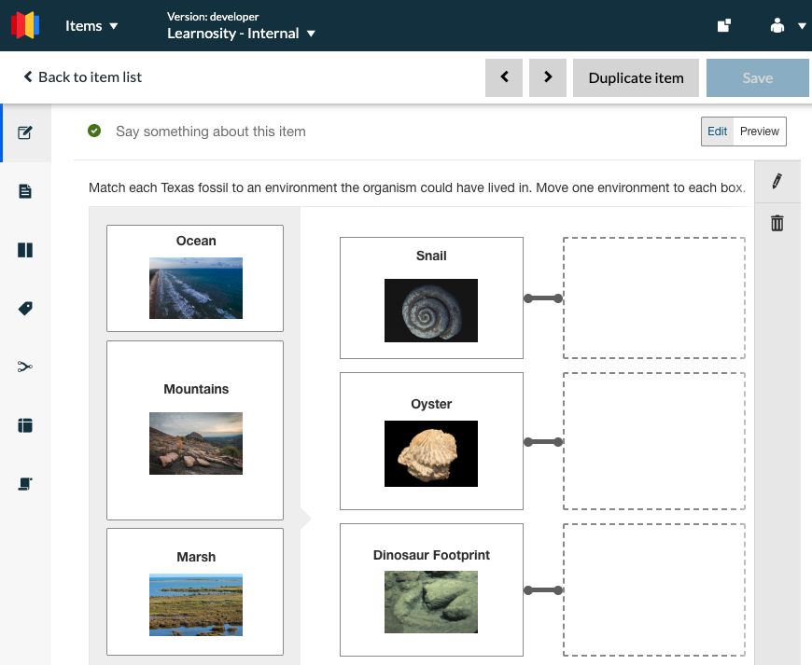The height and width of the screenshot is (665, 812).
Task: Click the green checkmark status icon
Action: (93, 131)
